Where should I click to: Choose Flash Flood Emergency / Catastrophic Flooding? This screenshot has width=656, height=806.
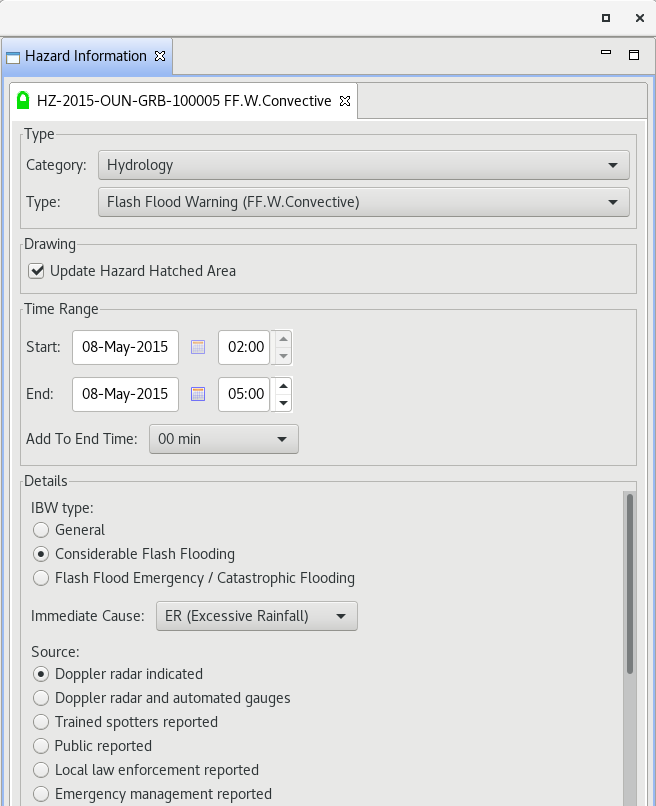41,578
